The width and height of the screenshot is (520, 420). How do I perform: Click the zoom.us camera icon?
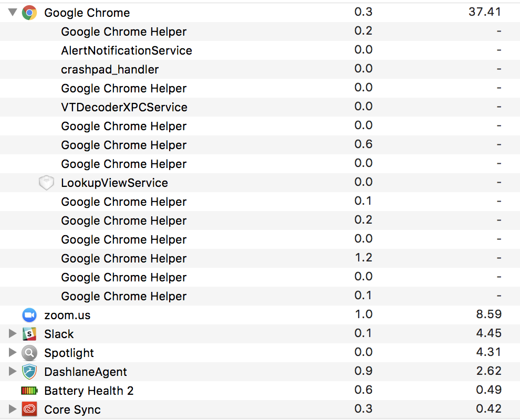tap(29, 315)
